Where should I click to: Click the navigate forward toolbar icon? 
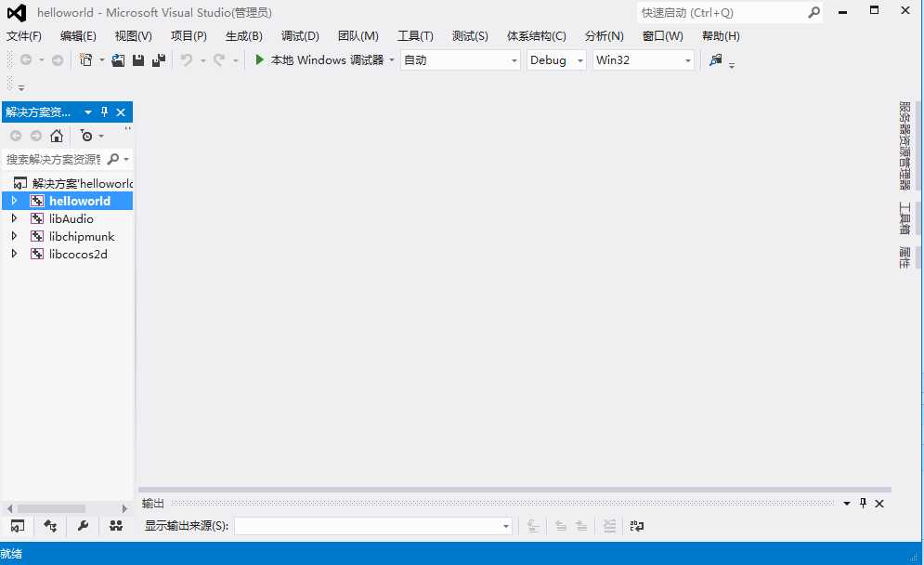[58, 59]
